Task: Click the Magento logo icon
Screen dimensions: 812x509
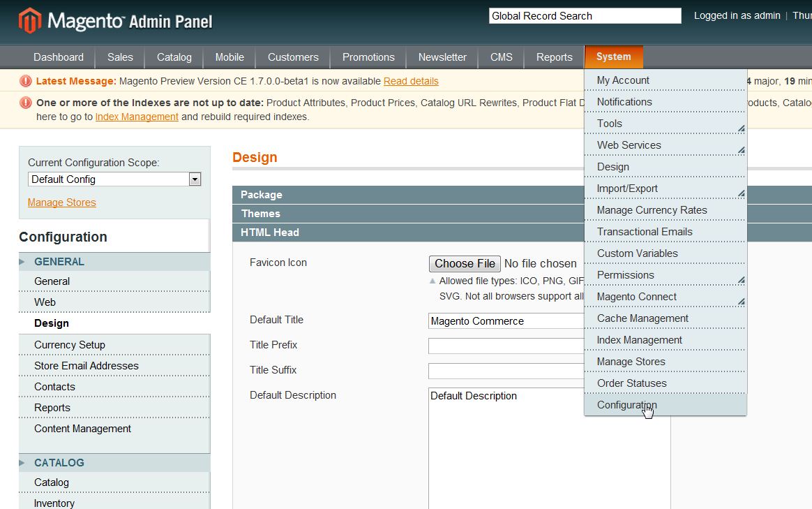Action: point(30,21)
